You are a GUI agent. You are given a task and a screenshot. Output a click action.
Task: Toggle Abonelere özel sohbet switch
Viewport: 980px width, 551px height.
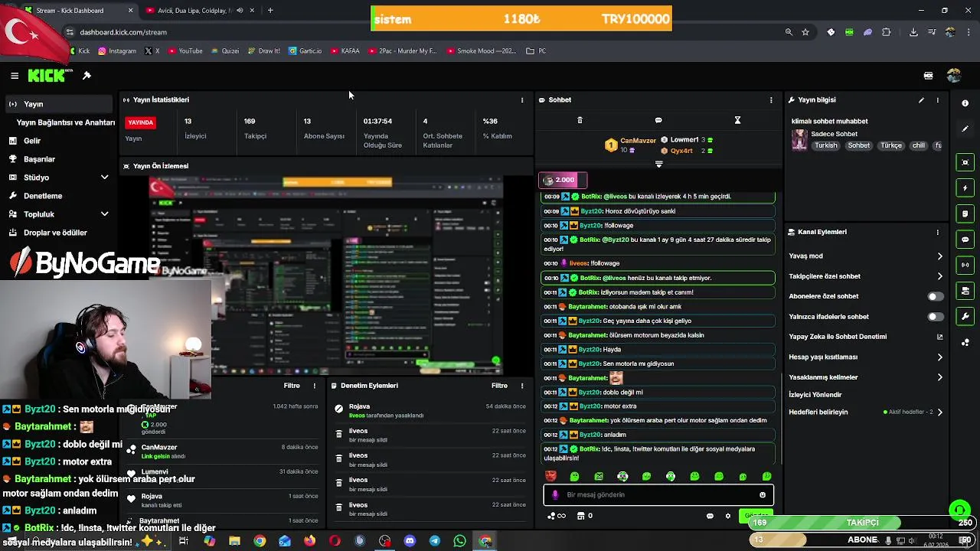[935, 296]
